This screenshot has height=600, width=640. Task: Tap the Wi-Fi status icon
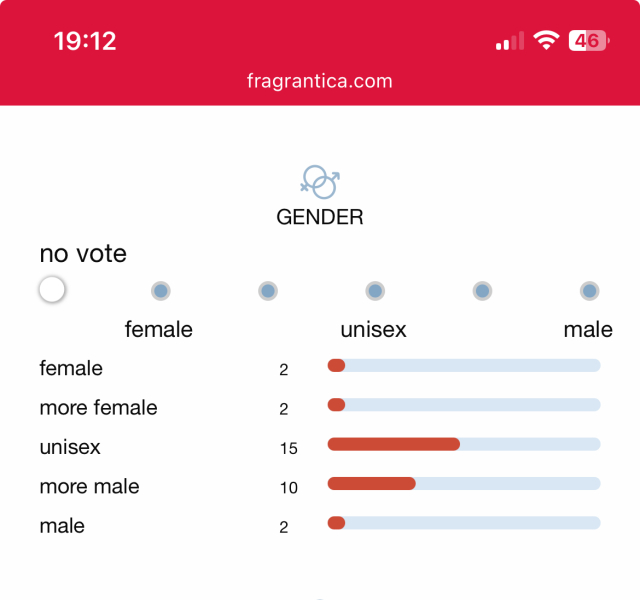point(545,41)
